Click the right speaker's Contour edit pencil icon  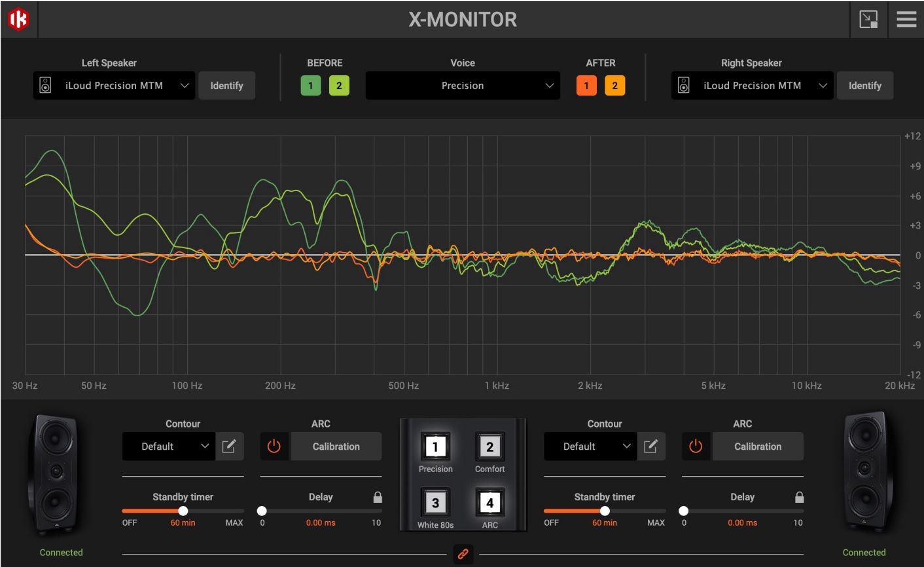[x=652, y=446]
